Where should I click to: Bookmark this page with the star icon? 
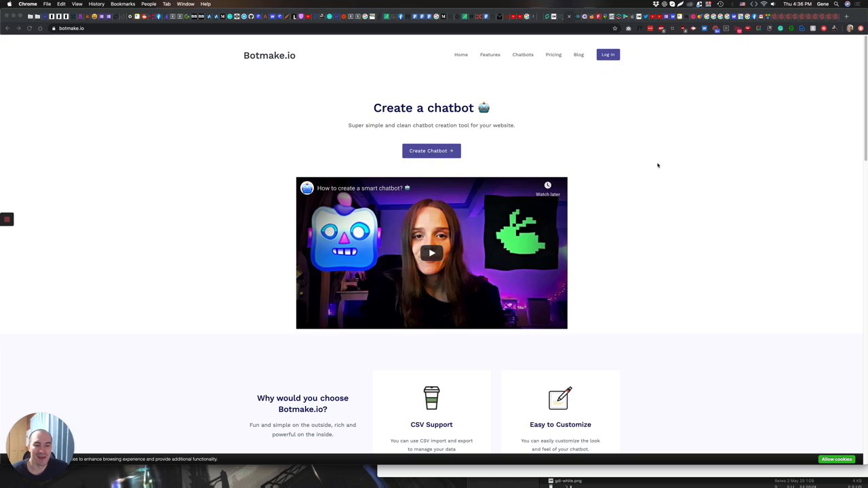pos(615,28)
